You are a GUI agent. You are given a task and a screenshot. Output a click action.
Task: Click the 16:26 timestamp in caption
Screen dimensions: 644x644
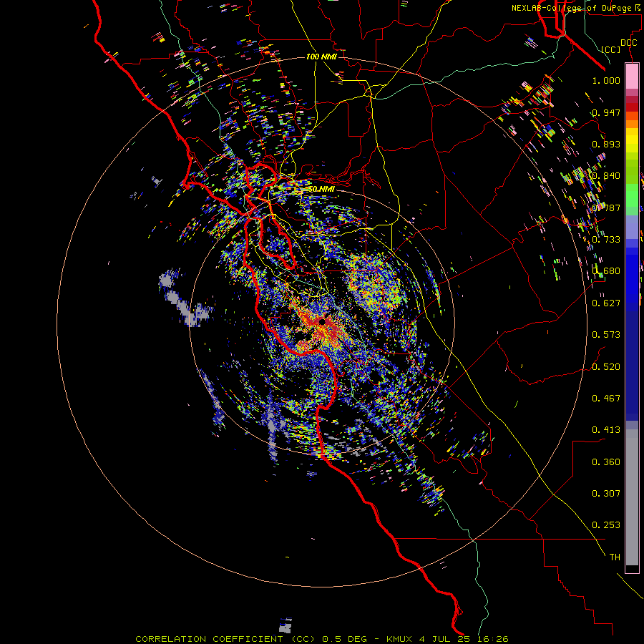pos(492,639)
